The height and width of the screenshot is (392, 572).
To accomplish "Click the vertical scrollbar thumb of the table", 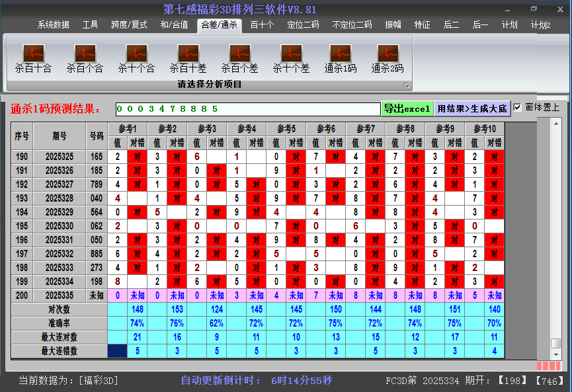I will tap(555, 343).
